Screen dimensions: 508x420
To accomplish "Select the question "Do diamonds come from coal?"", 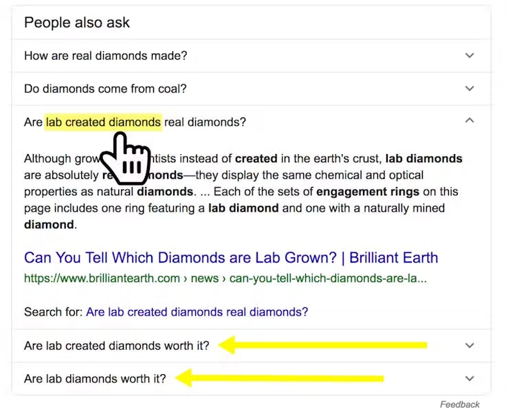I will click(105, 89).
